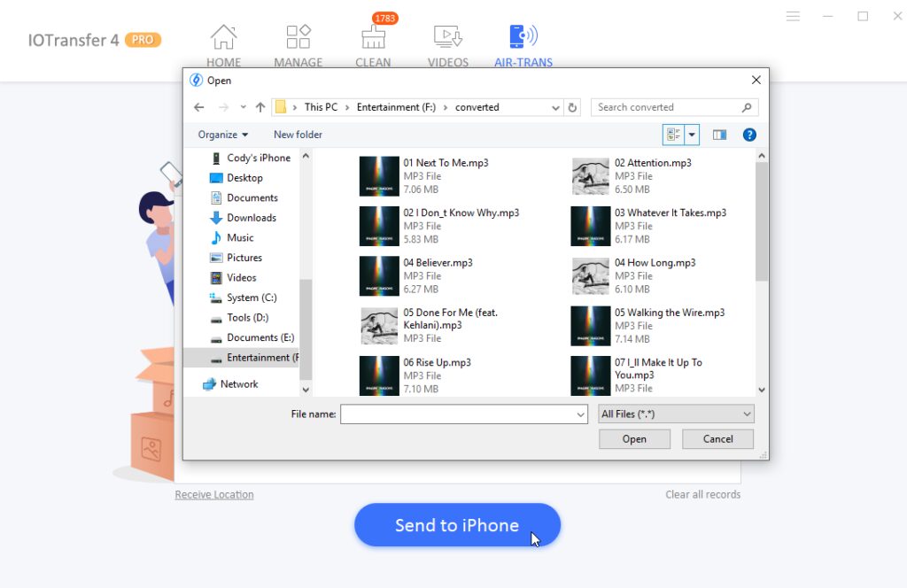Click the PRO badge

click(143, 40)
